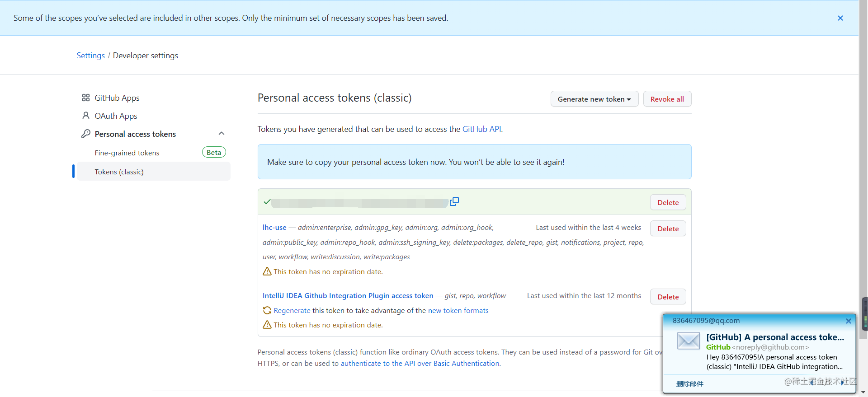
Task: Copy the new token with the clipboard icon
Action: tap(454, 201)
